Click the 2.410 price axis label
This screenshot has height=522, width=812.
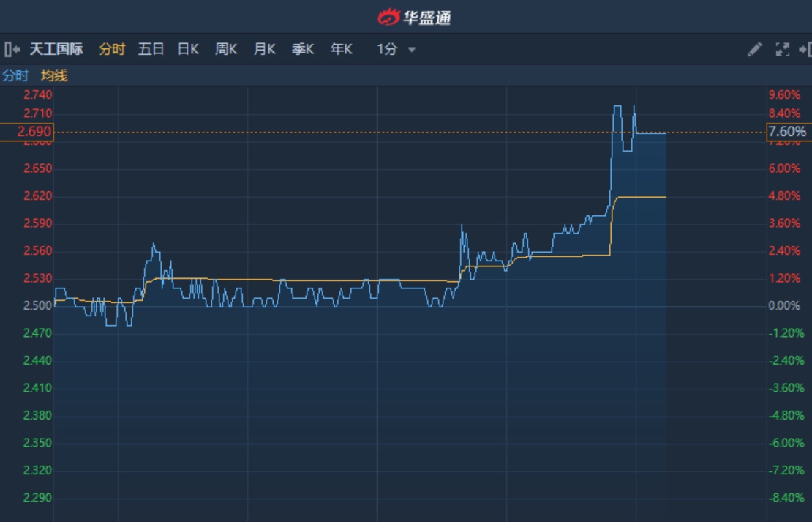(38, 388)
